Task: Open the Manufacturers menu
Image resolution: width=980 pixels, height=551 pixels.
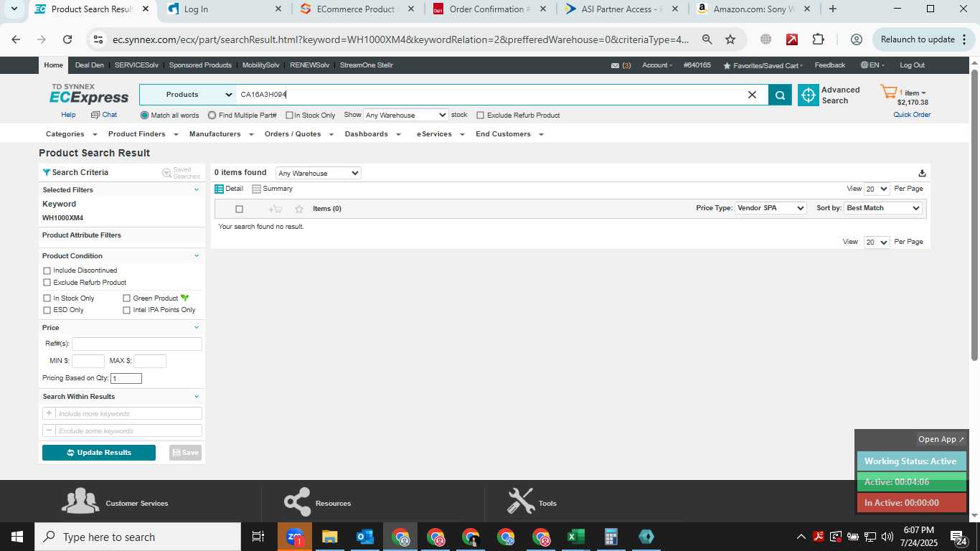Action: [221, 134]
